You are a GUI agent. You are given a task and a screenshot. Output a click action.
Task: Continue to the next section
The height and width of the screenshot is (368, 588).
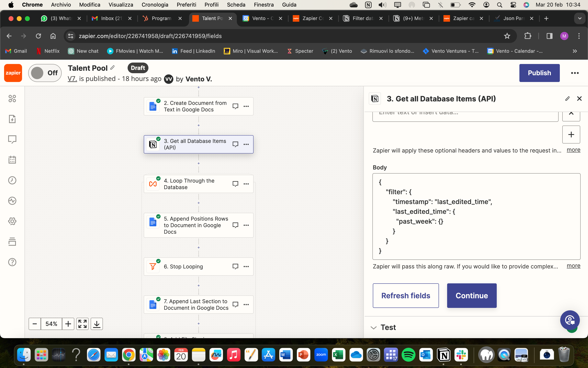472,295
